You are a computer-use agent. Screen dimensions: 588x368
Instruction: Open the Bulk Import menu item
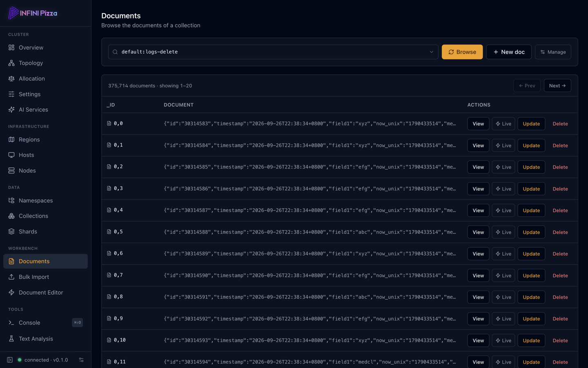pos(45,277)
